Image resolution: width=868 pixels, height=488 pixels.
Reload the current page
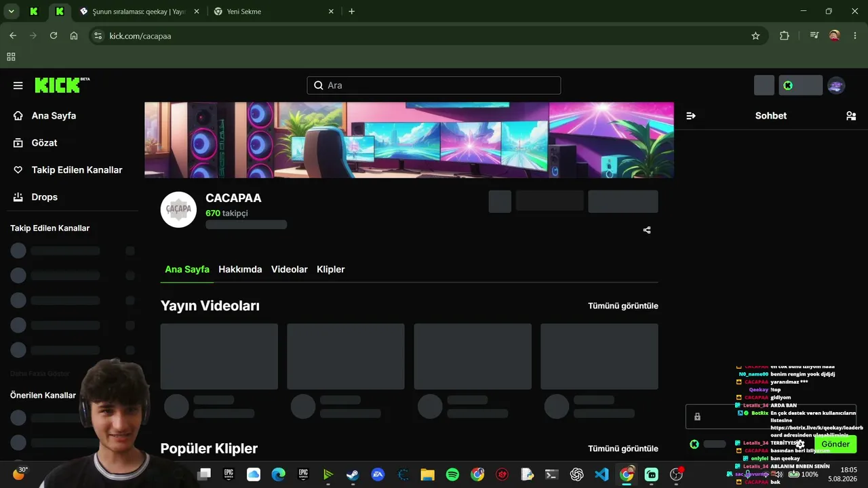point(54,36)
